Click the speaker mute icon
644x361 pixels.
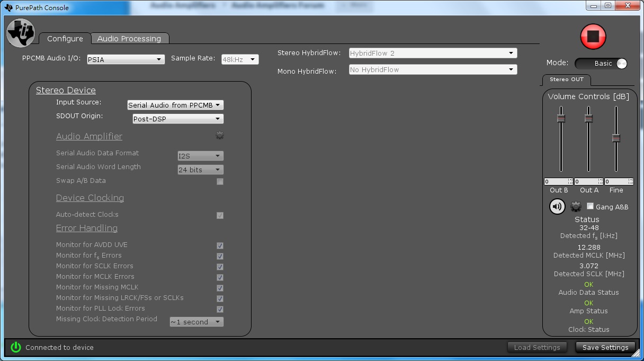(x=557, y=206)
